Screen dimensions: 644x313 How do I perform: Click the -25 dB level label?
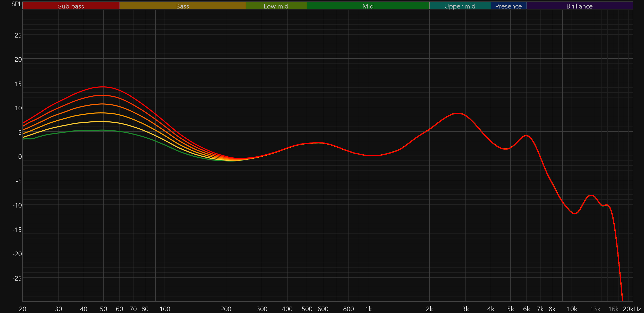17,278
